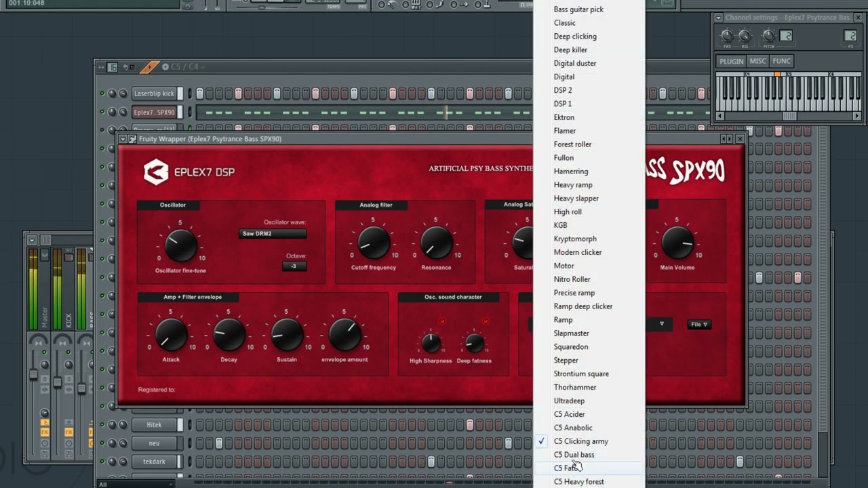Click the Cutoff frequency knob
Image resolution: width=868 pixels, height=488 pixels.
tap(373, 243)
